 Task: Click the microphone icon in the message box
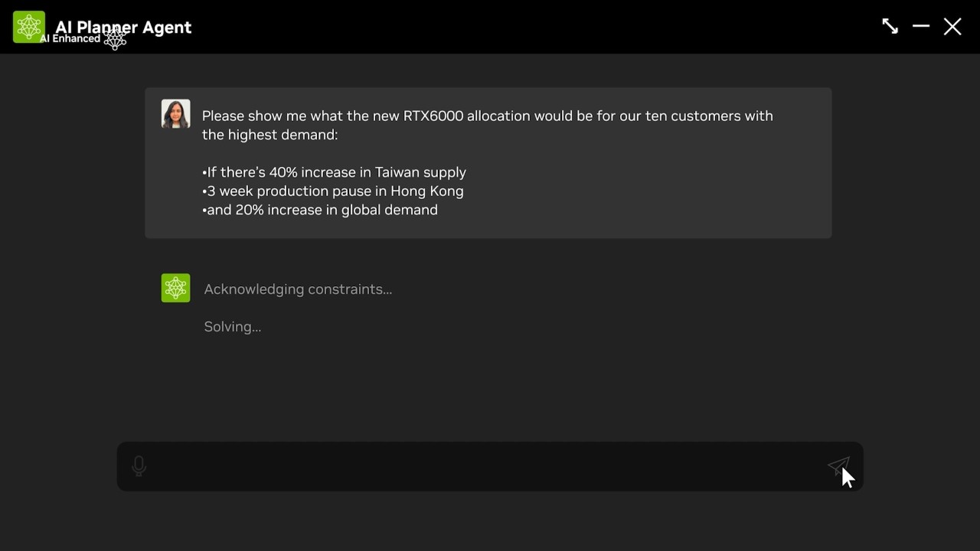click(x=139, y=466)
